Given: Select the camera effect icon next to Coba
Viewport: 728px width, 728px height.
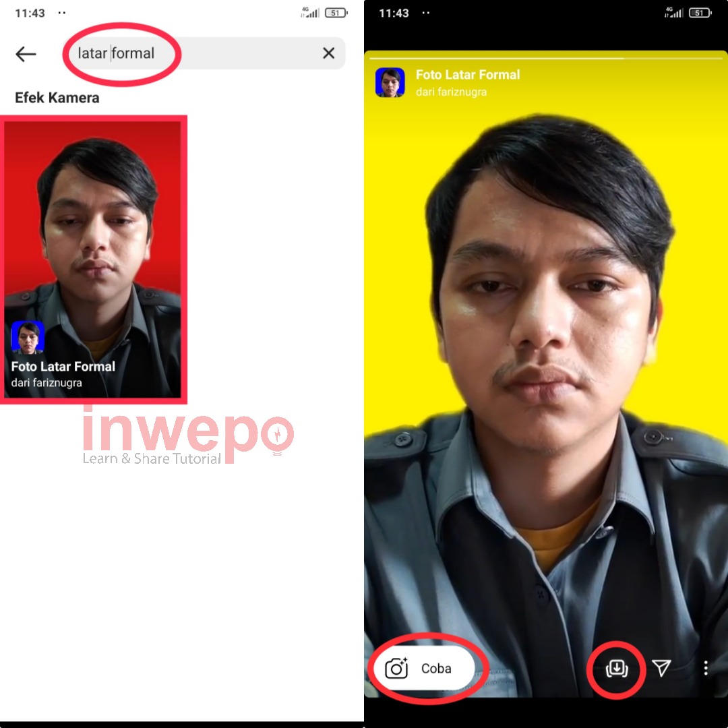Looking at the screenshot, I should pos(397,668).
